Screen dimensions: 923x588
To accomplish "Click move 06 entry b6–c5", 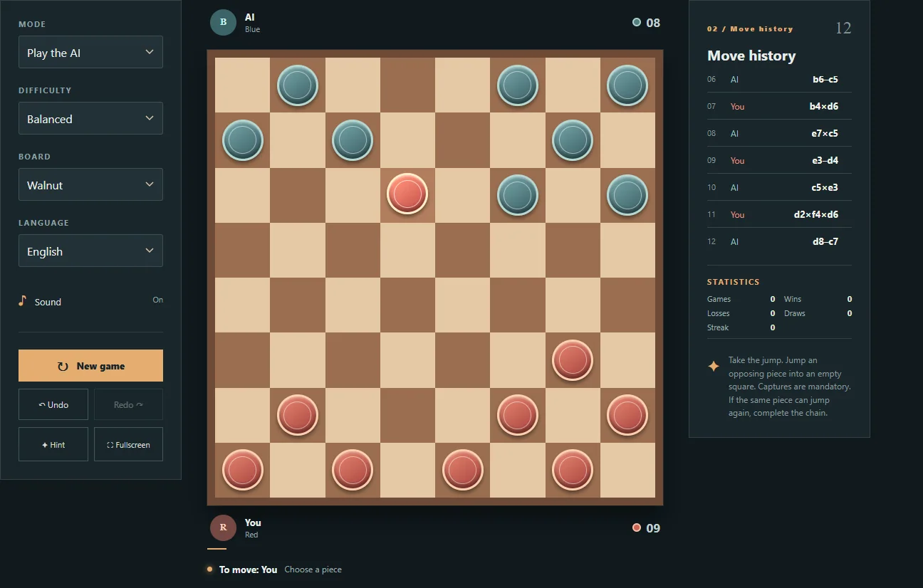I will tap(779, 79).
